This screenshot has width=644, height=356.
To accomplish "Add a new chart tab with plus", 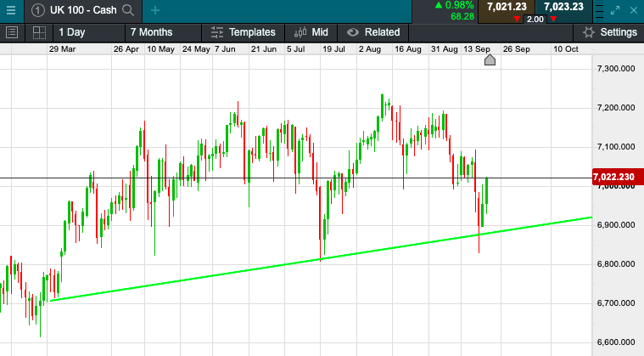I will (x=154, y=10).
